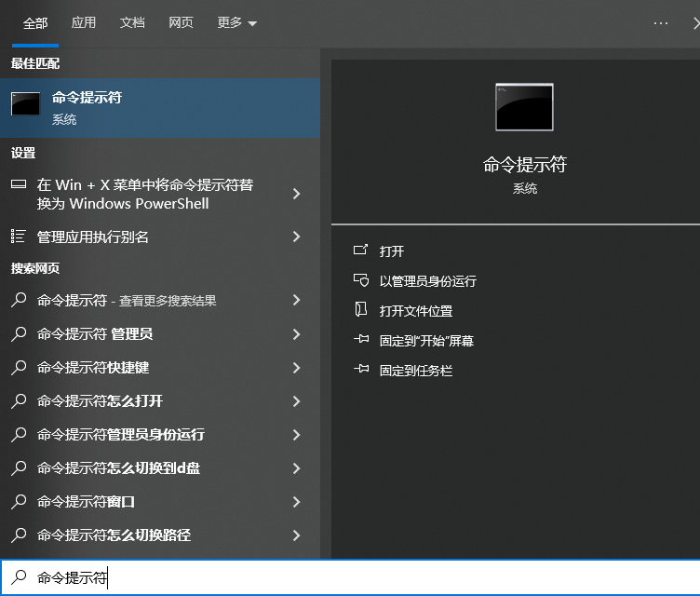Click the search box containing 命令提示符
This screenshot has height=596, width=700.
(350, 577)
